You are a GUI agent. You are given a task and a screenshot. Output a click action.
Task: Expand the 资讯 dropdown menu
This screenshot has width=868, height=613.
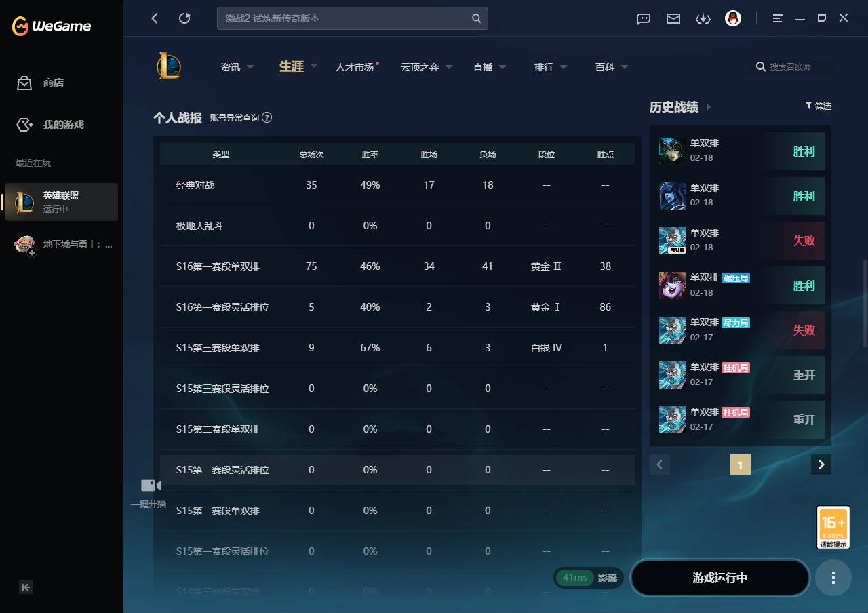point(237,66)
